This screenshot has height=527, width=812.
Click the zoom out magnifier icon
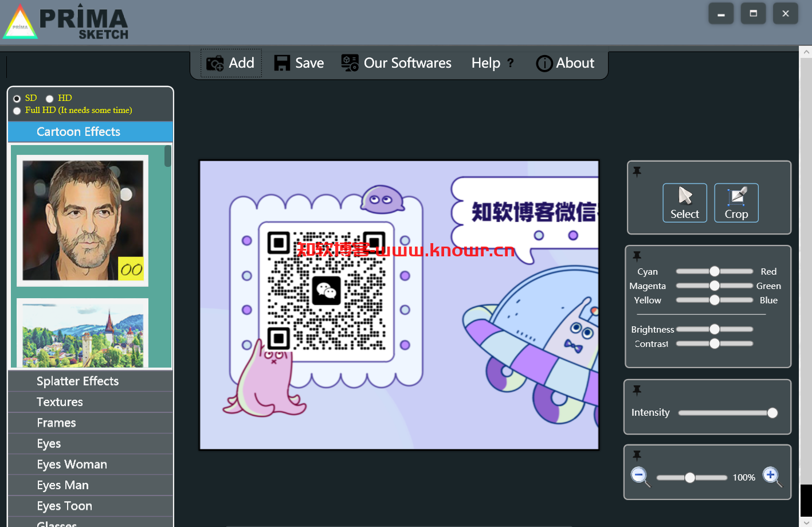[x=640, y=477]
